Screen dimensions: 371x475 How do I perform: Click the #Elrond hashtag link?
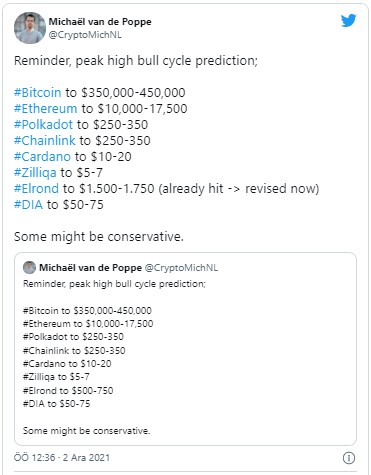pos(36,188)
